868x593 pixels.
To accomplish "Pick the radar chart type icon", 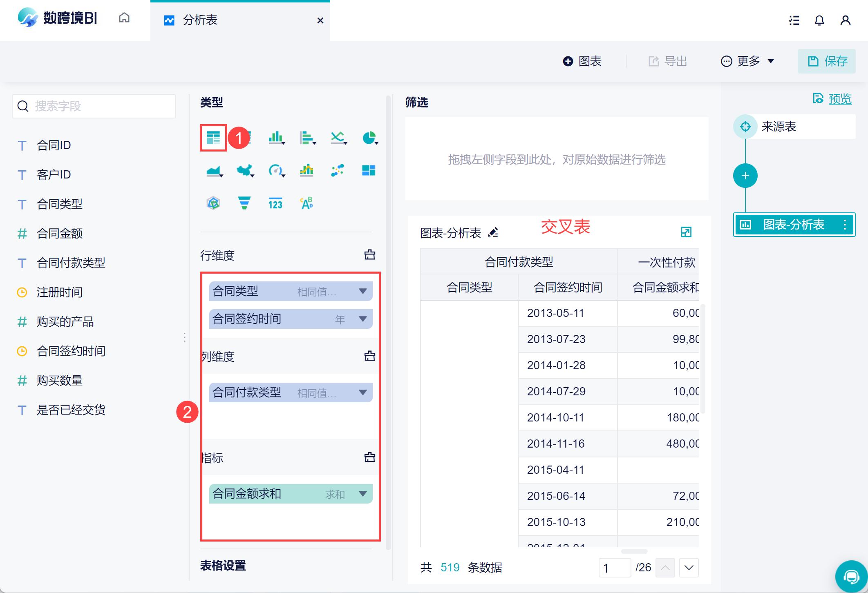I will point(213,203).
